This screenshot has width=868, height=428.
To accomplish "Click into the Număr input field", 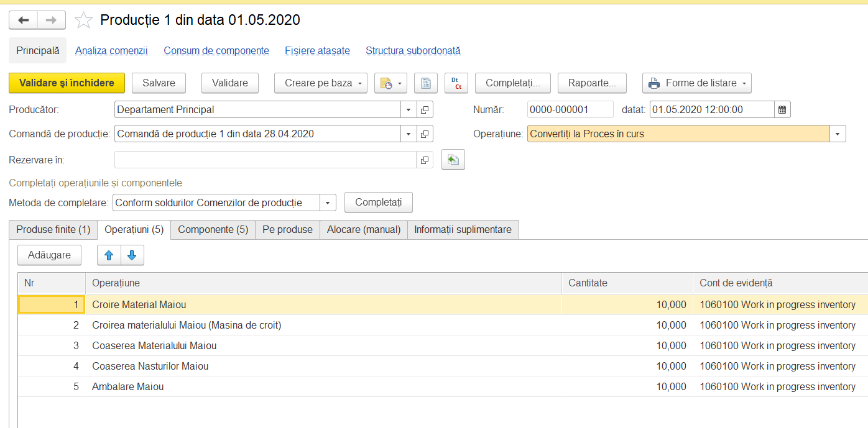I will 570,110.
